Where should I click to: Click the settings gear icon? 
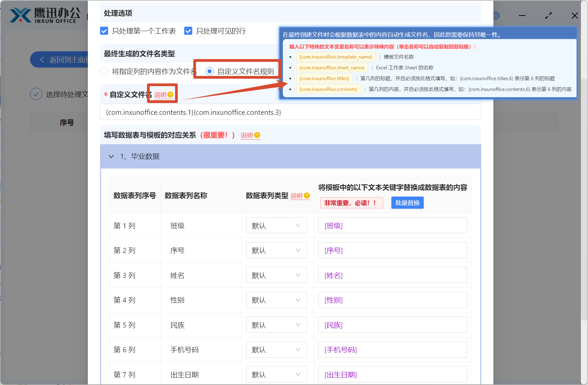496,15
